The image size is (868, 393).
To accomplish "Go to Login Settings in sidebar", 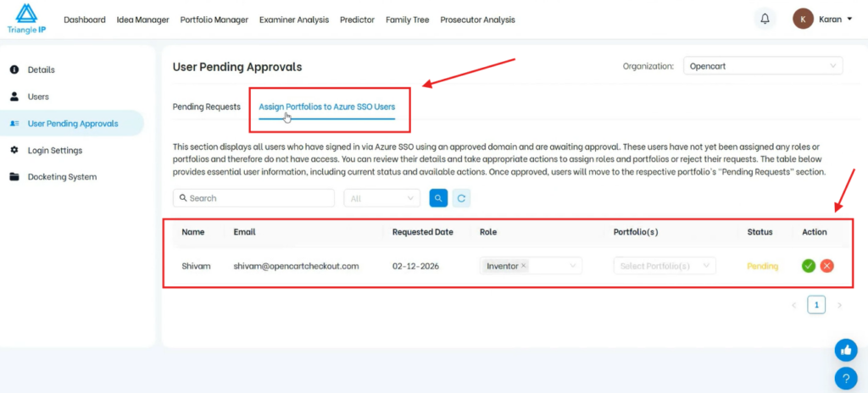I will tap(55, 150).
